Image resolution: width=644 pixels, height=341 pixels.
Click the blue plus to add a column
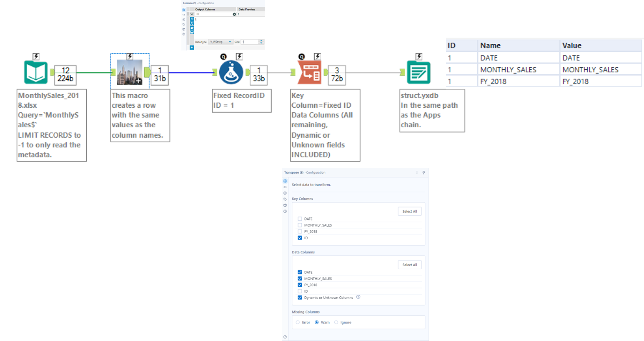[192, 48]
